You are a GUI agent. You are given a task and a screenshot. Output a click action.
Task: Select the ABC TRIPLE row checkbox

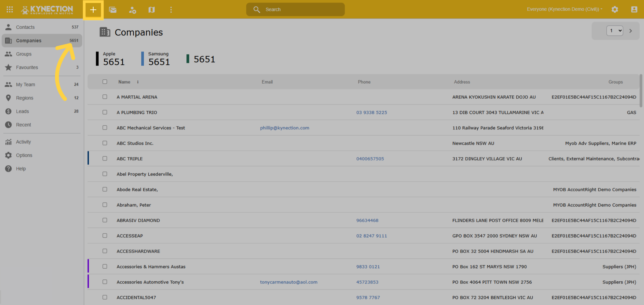tap(105, 158)
